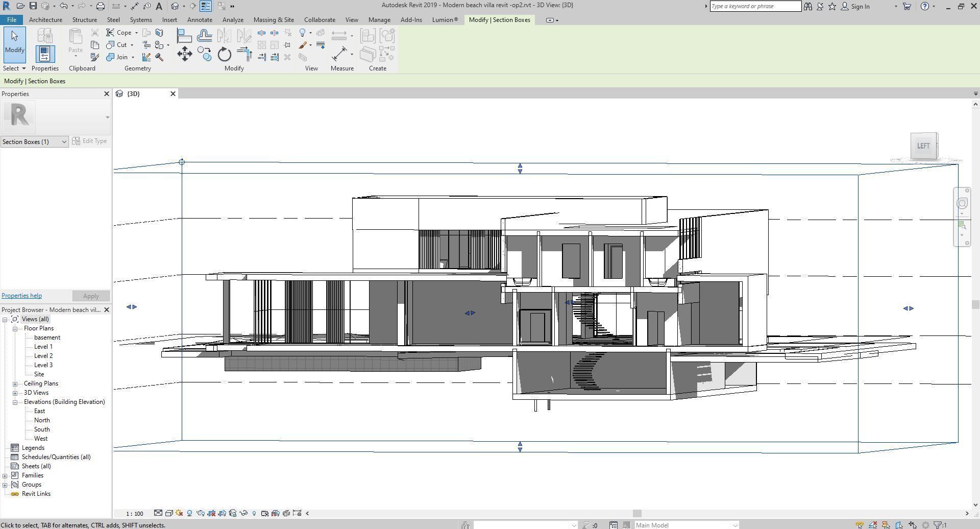Viewport: 980px width, 529px height.
Task: Expand the Families tree node
Action: pos(5,475)
